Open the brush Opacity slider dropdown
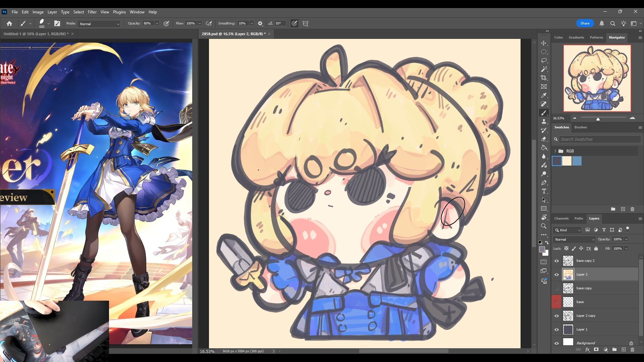 (x=157, y=23)
